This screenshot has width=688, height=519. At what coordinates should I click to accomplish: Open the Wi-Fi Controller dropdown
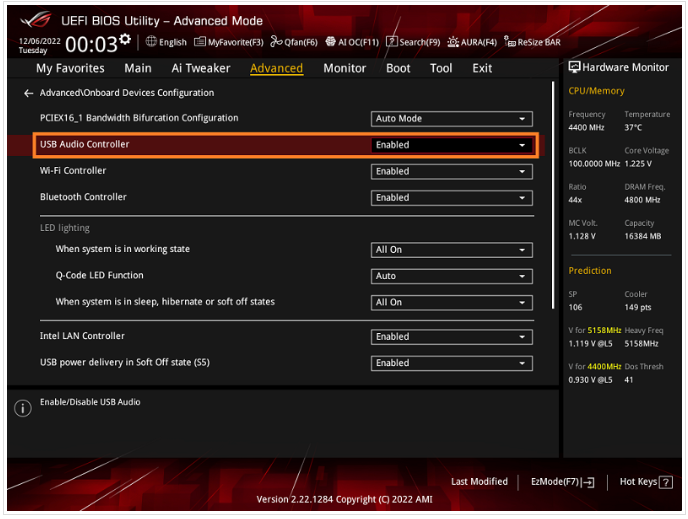[452, 171]
